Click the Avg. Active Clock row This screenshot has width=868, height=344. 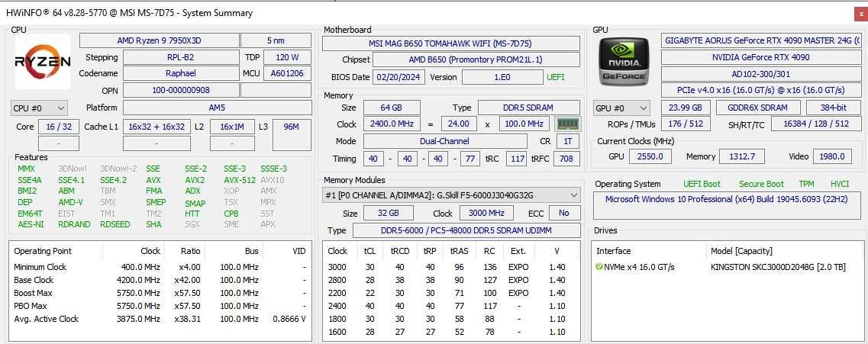(x=160, y=319)
